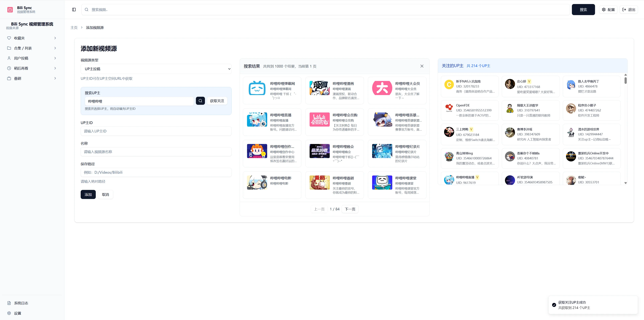Viewport: 644px width, 320px height.
Task: Select 哔哩哔哩英雄联盟 search result card
Action: (x=397, y=122)
